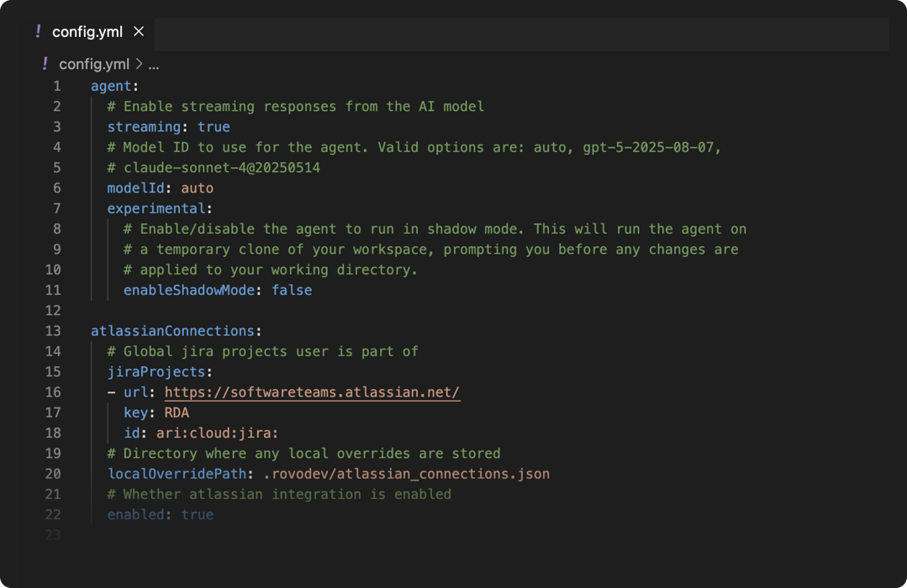Click the experimental key on line 7
The width and height of the screenshot is (907, 588).
coord(156,208)
